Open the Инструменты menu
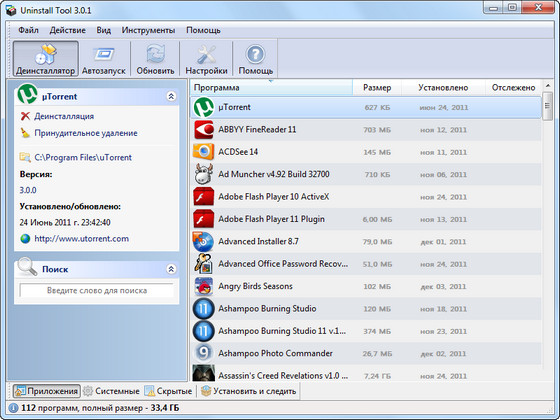 148,30
